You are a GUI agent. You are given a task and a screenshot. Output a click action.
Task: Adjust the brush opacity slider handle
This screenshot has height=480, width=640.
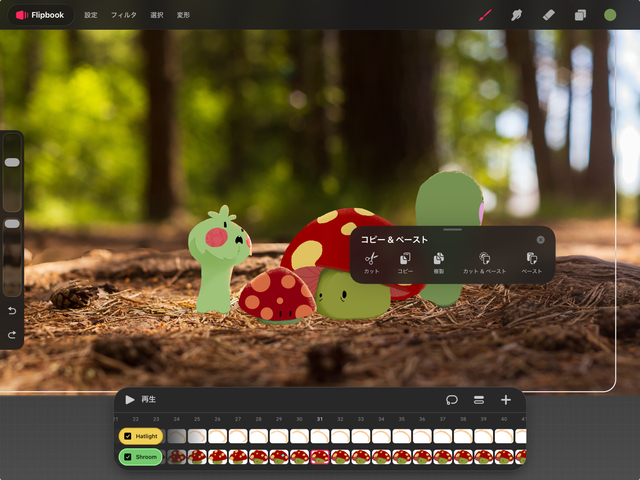[x=12, y=224]
